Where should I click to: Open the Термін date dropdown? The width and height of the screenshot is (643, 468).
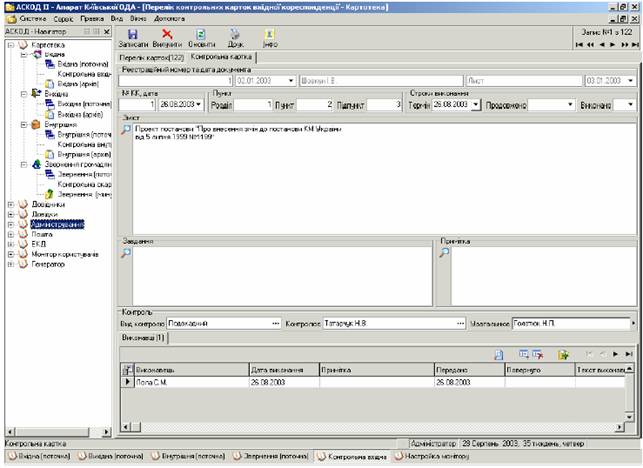point(475,104)
